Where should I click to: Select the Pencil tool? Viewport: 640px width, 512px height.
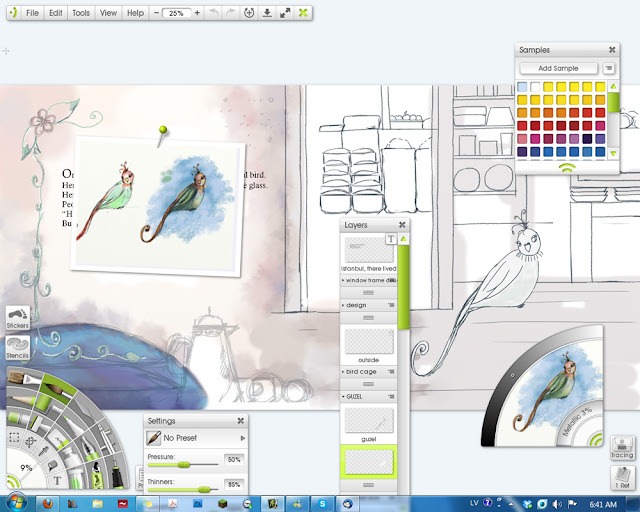[22, 399]
